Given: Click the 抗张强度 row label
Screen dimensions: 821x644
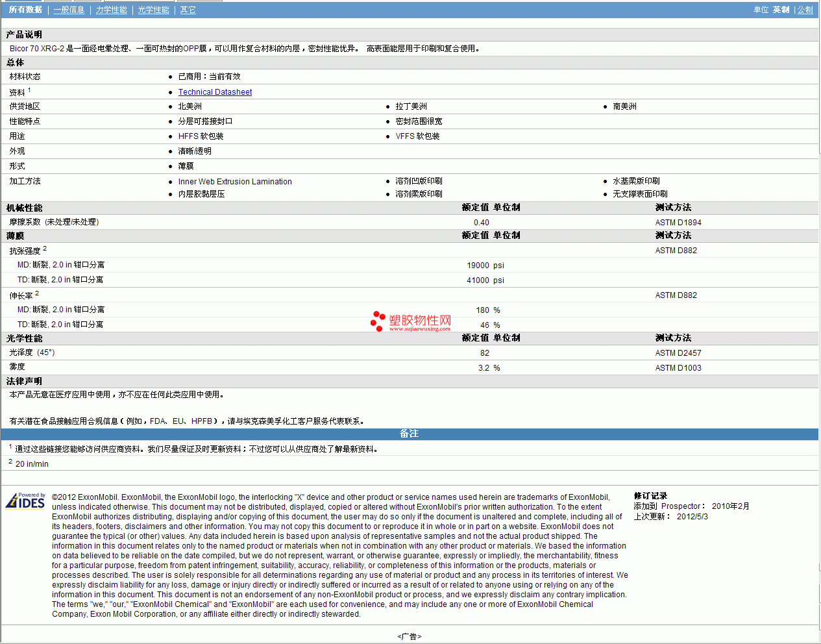Looking at the screenshot, I should click(x=25, y=251).
